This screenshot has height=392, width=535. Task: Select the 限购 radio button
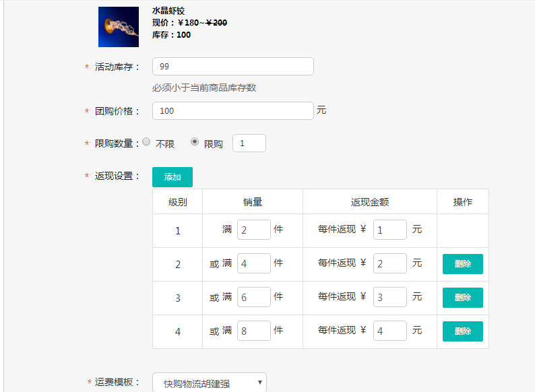[195, 142]
